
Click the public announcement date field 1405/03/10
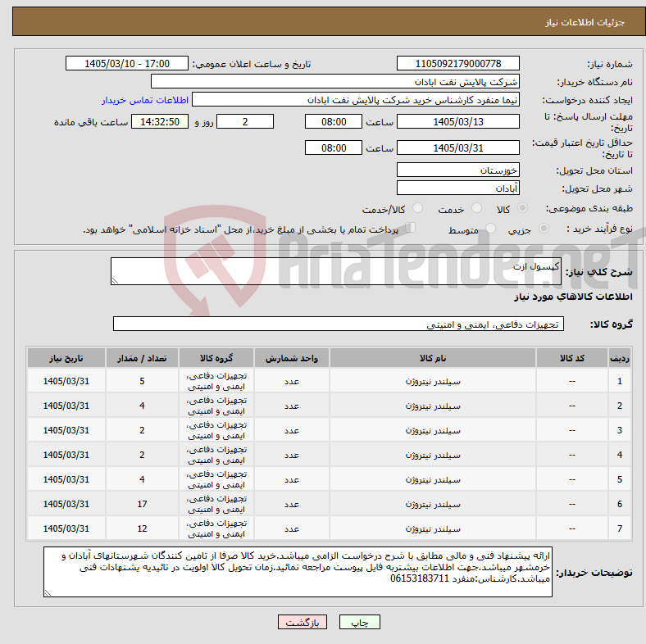click(x=127, y=63)
